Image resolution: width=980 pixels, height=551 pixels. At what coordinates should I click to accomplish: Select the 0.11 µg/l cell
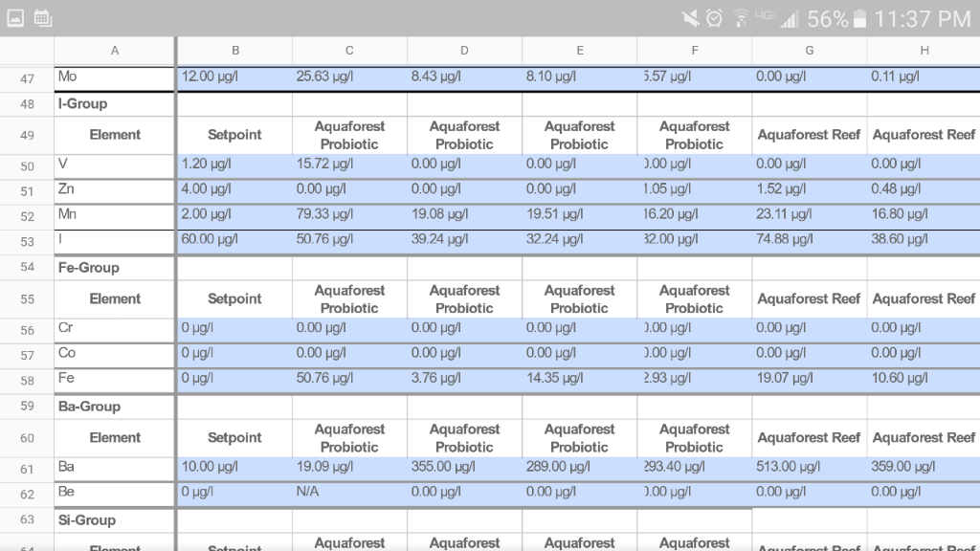(924, 78)
